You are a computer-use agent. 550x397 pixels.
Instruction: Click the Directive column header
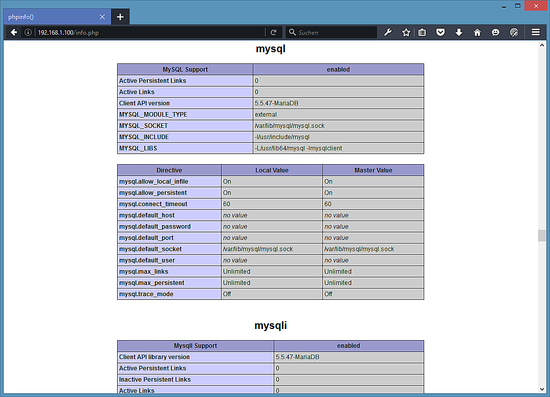point(169,170)
